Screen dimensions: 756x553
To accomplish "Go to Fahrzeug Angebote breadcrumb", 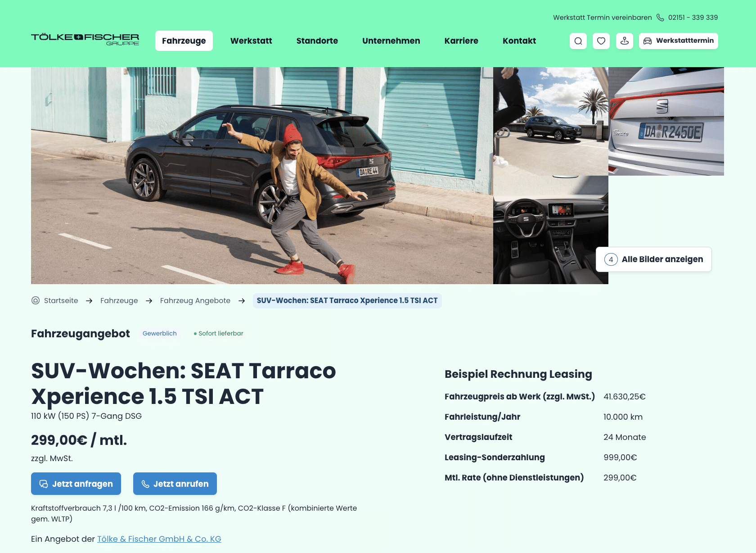I will 195,300.
